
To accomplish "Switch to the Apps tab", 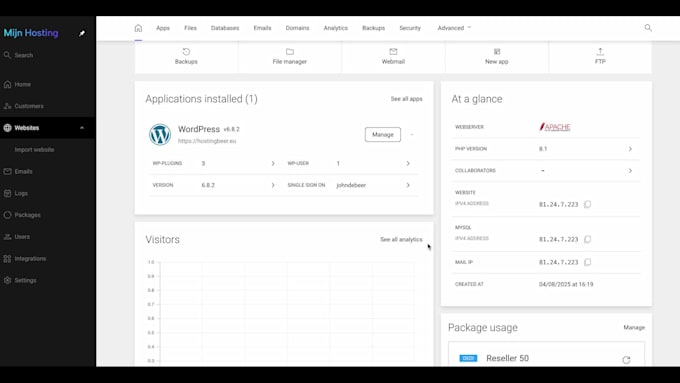I will [163, 28].
